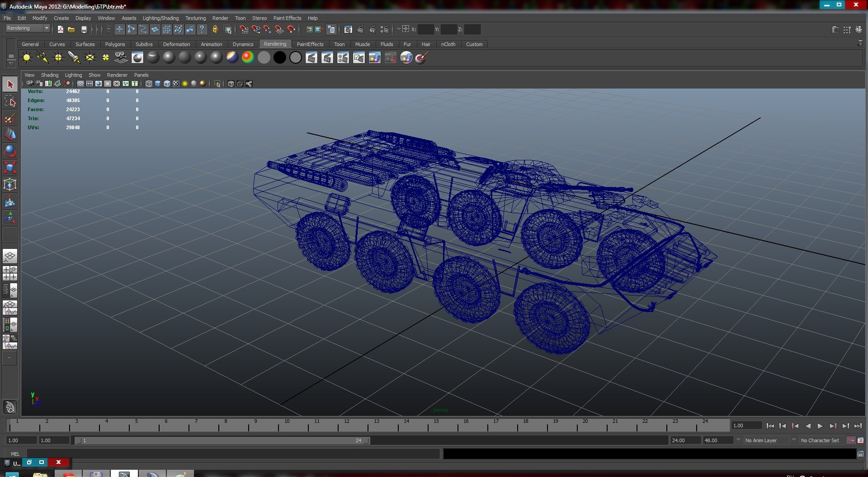
Task: Assign Ramp Shader multicolor sphere
Action: tap(248, 57)
